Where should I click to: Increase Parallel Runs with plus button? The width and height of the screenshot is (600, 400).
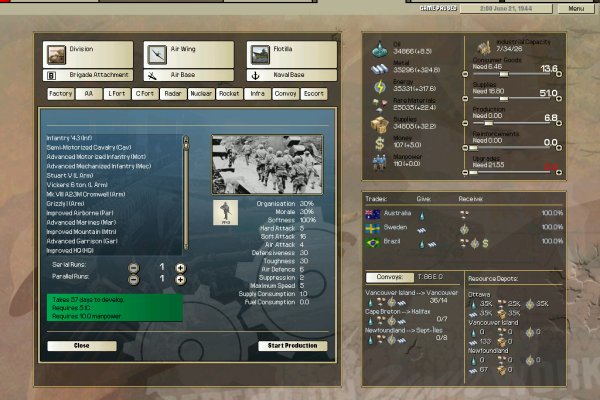(181, 280)
